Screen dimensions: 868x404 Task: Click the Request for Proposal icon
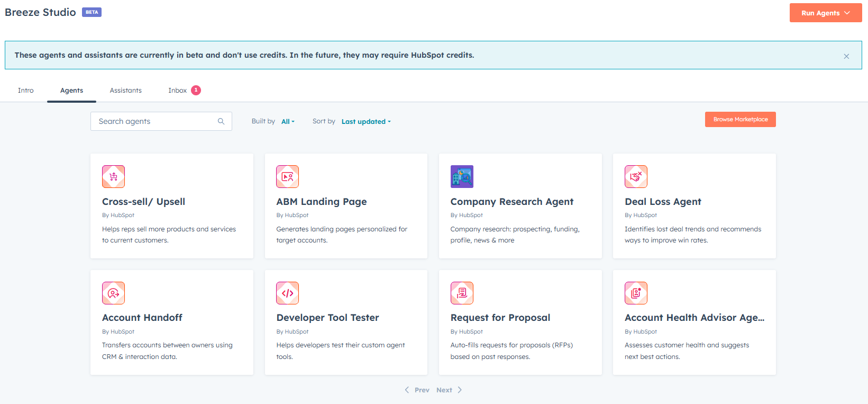point(462,293)
